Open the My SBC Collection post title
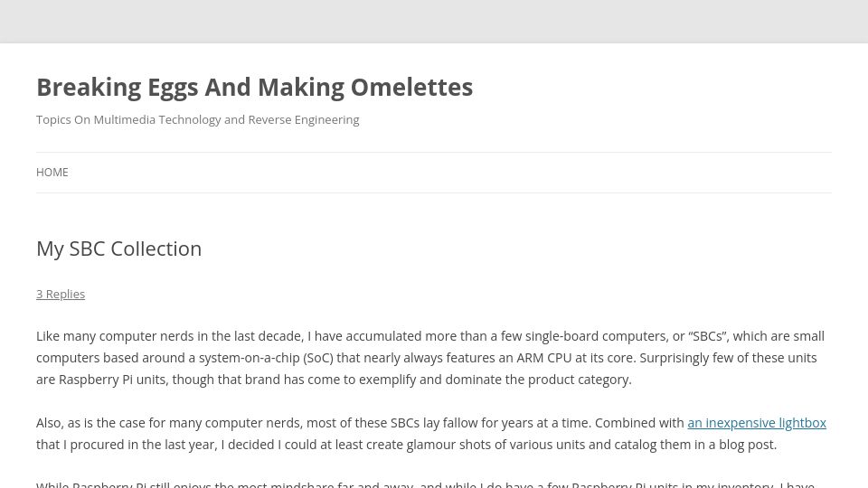Image resolution: width=868 pixels, height=488 pixels. click(x=119, y=249)
